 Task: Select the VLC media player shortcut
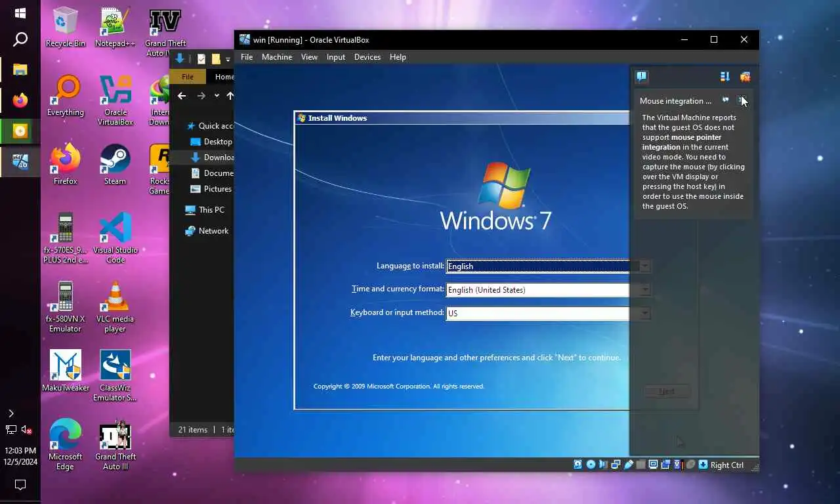pos(115,307)
